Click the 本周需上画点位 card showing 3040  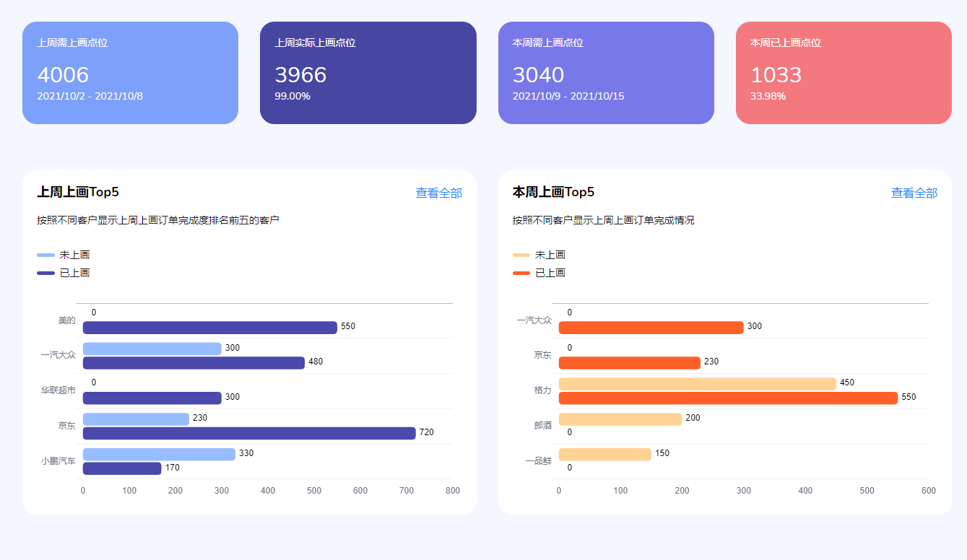click(x=606, y=73)
